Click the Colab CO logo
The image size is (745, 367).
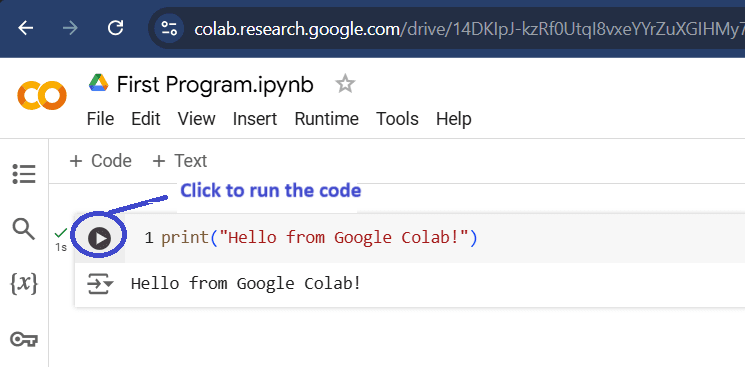(42, 96)
